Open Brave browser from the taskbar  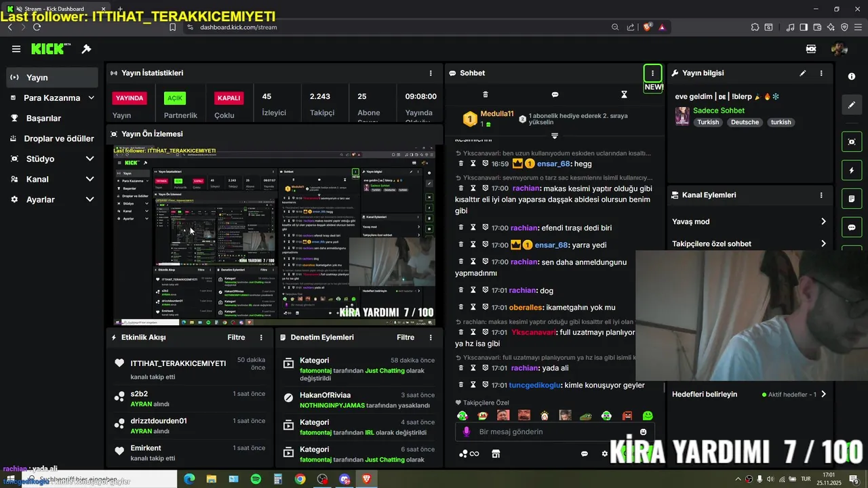tap(366, 479)
